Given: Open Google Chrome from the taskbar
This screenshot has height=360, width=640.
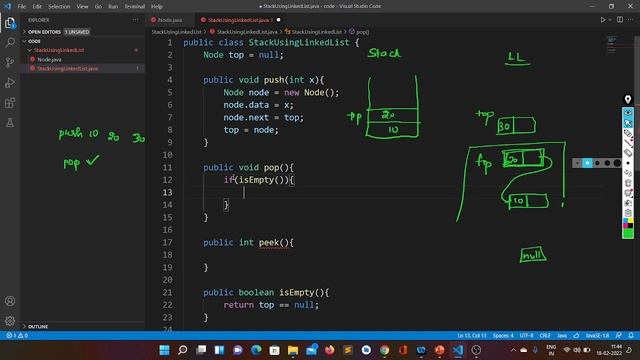Looking at the screenshot, I should (384, 350).
